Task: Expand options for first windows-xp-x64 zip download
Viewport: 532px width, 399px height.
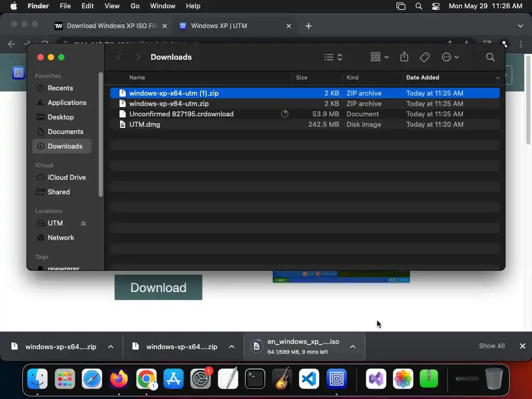Action: (x=111, y=347)
